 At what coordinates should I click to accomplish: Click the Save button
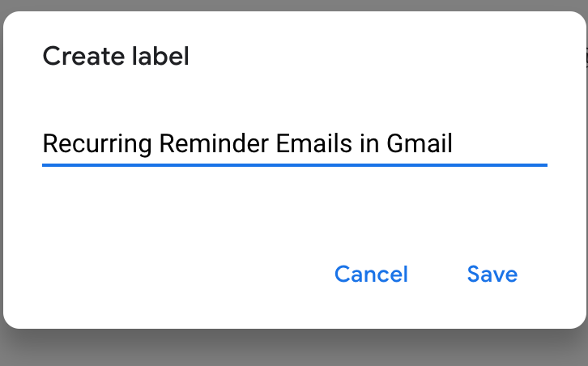[492, 274]
